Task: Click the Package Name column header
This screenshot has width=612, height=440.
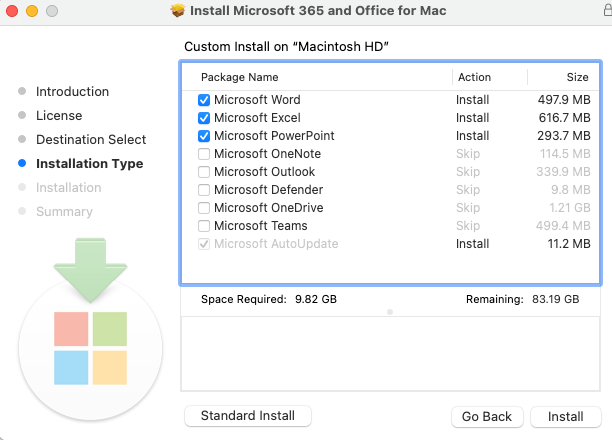Action: pyautogui.click(x=239, y=77)
